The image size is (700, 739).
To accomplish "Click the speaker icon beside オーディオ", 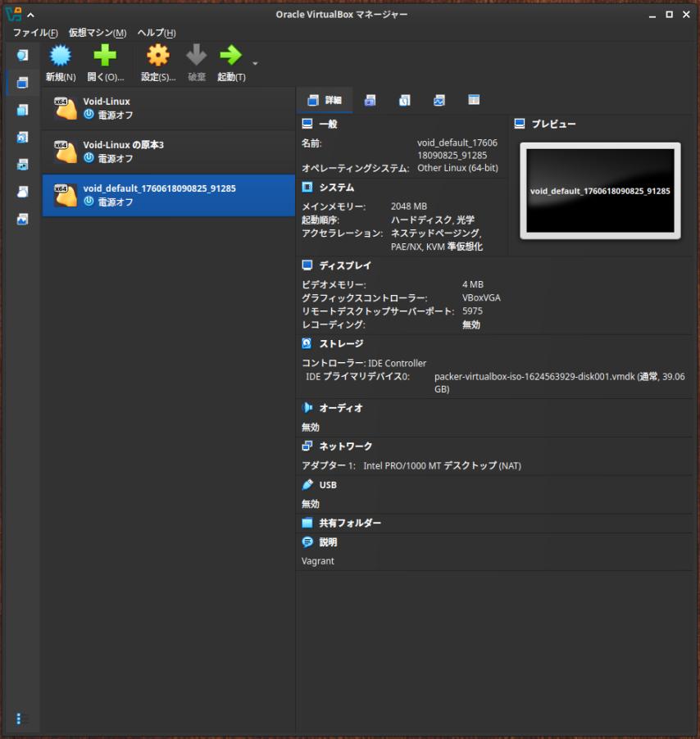I will pos(307,408).
